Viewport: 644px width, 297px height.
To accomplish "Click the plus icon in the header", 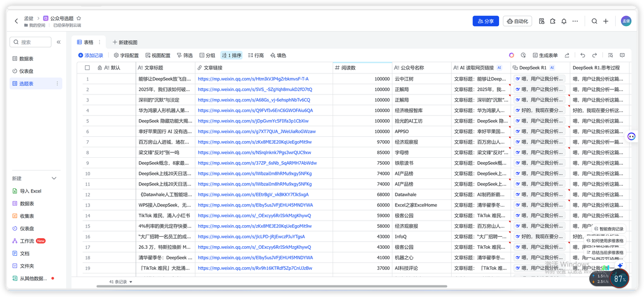I will tap(606, 21).
